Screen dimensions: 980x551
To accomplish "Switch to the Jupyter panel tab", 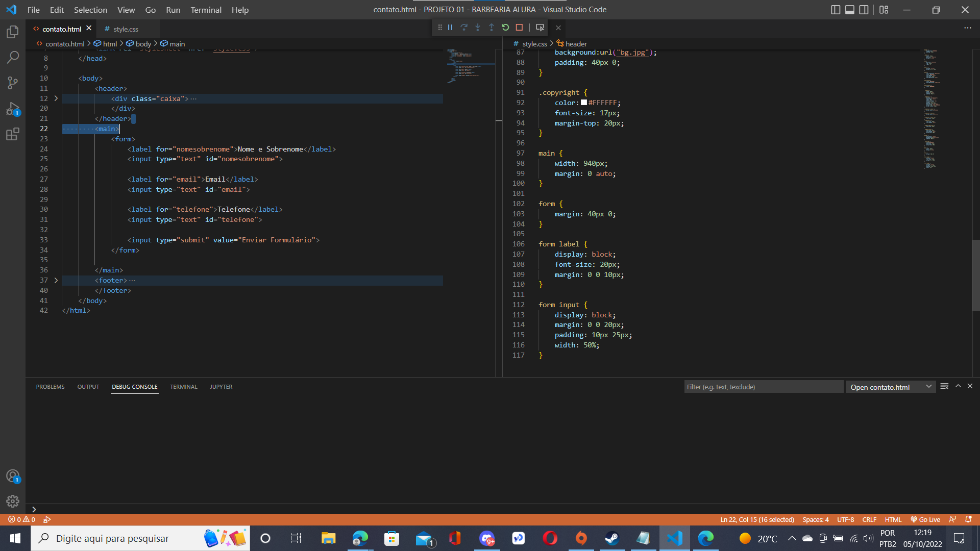I will [x=221, y=387].
